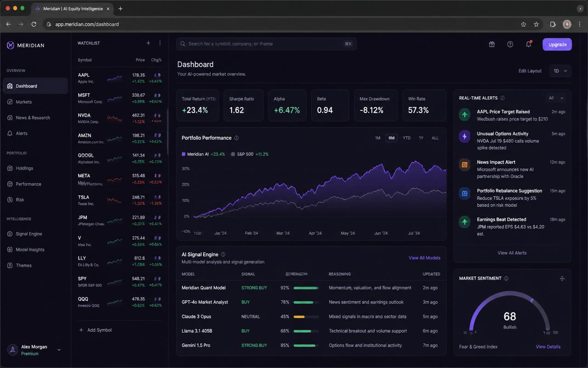Click browser back arrow
The height and width of the screenshot is (368, 588).
click(8, 24)
